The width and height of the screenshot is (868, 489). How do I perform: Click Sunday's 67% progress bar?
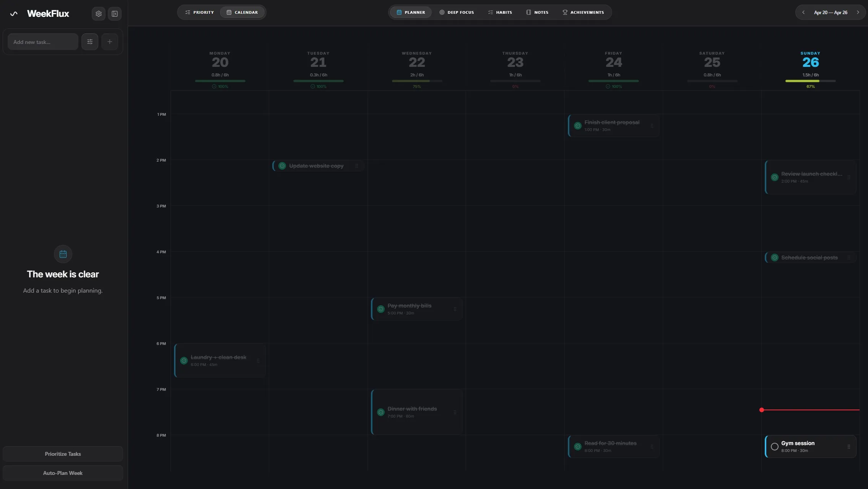click(810, 81)
